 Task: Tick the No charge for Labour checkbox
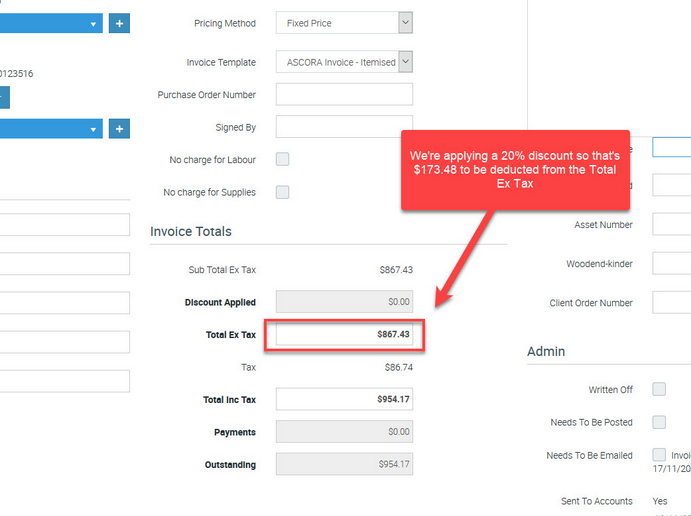[282, 159]
